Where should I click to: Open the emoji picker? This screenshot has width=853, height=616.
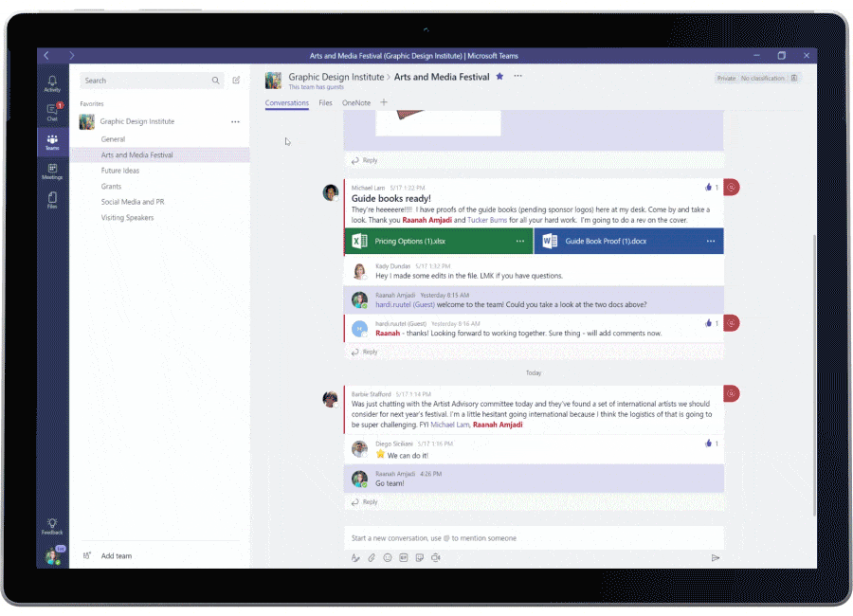(387, 558)
